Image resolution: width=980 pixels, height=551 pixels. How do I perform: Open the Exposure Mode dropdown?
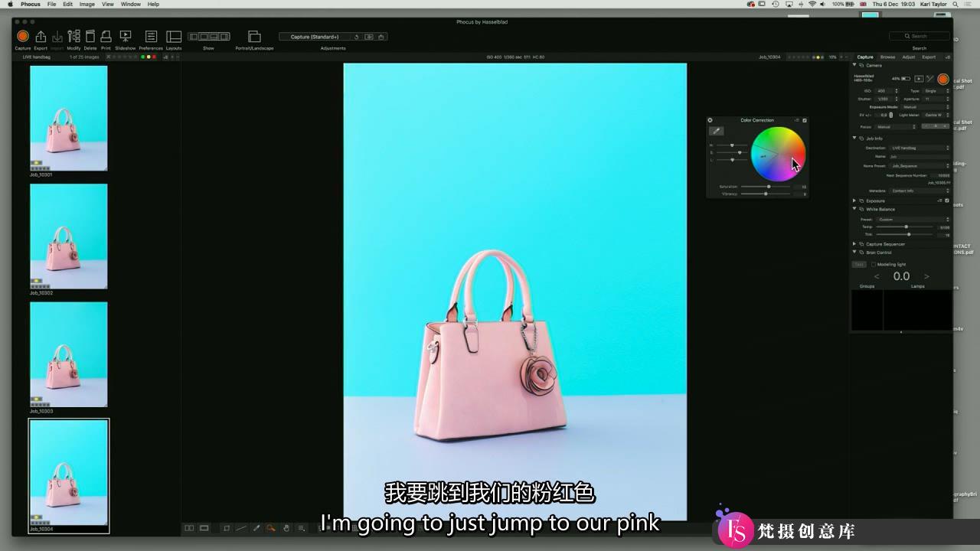[925, 107]
